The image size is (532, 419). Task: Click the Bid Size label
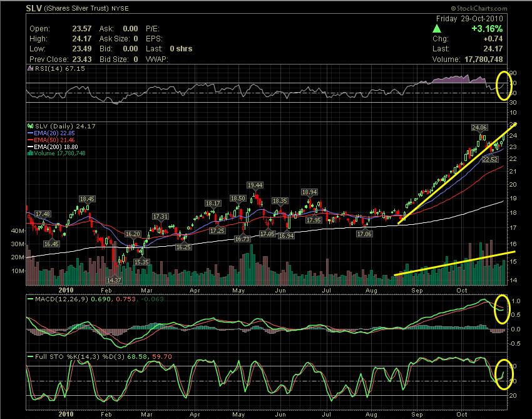[114, 59]
